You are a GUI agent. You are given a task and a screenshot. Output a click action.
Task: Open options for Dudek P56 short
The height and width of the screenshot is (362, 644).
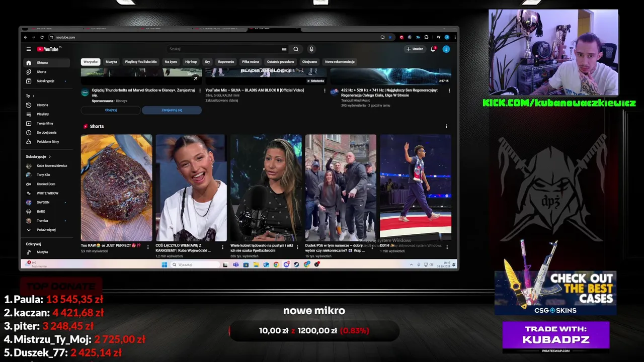(x=372, y=247)
